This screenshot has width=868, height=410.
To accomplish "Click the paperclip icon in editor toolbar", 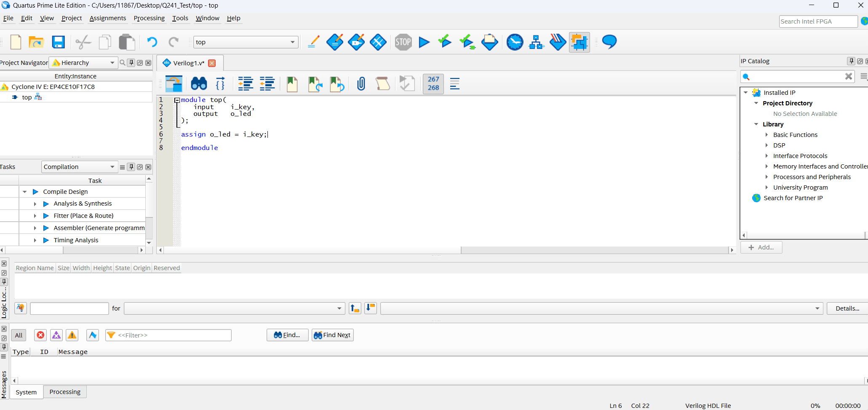I will (361, 84).
